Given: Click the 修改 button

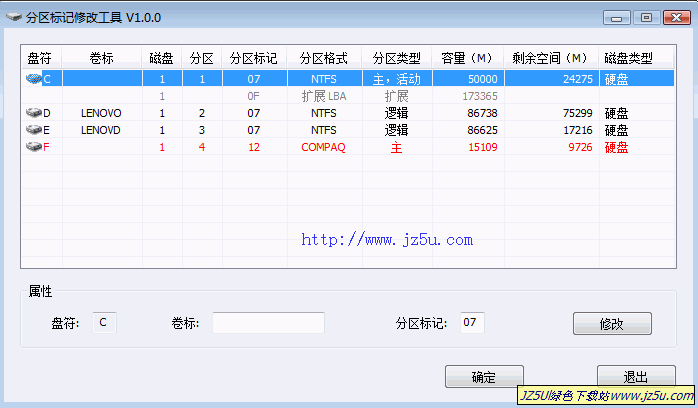Looking at the screenshot, I should [x=612, y=323].
